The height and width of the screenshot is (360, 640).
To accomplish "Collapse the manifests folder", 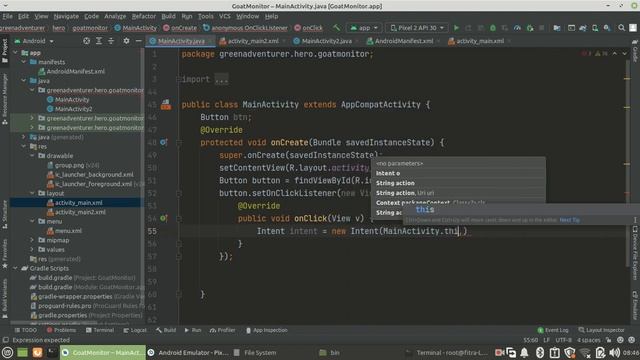I will (x=24, y=62).
